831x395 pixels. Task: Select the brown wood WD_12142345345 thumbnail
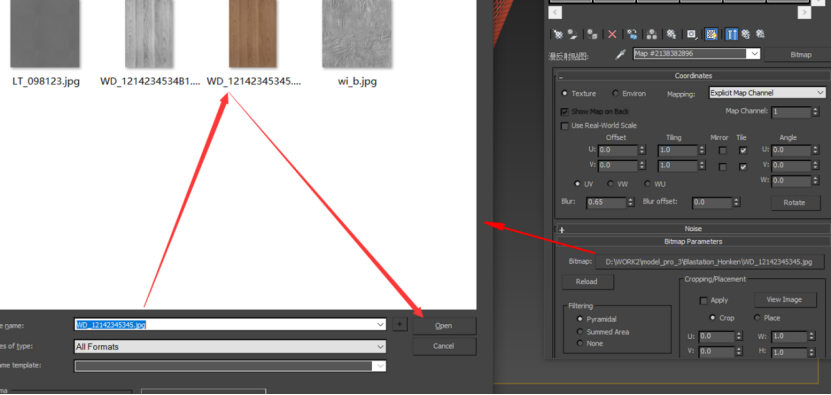(253, 34)
